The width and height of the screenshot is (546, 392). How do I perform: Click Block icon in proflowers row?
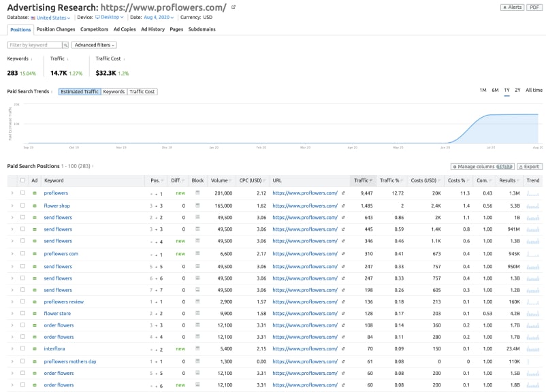click(x=198, y=193)
